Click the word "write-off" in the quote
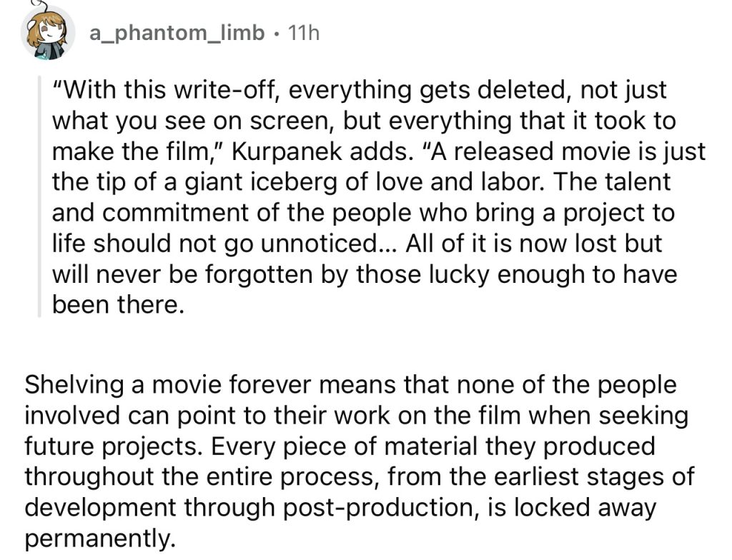This screenshot has height=560, width=732. coord(225,91)
